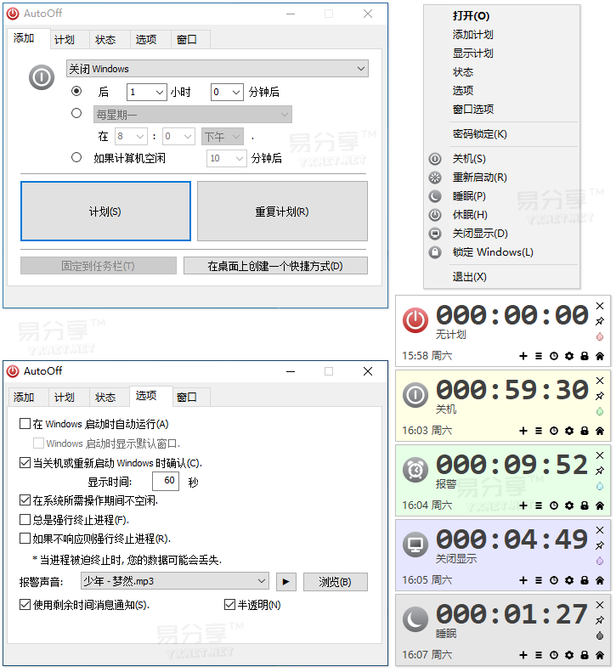This screenshot has height=672, width=616.
Task: Click the clock icon in the 报警 timer widget
Action: click(554, 505)
